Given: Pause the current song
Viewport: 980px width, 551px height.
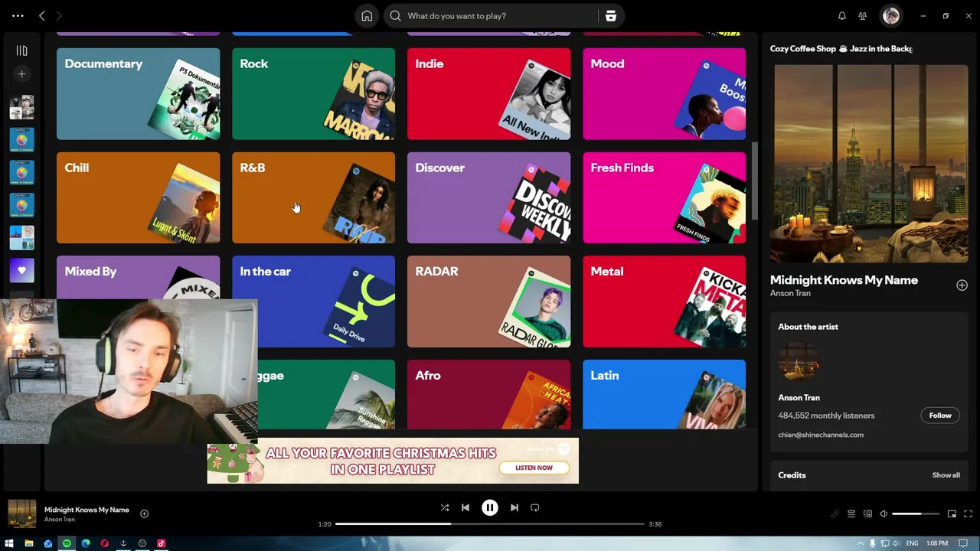Looking at the screenshot, I should click(490, 507).
